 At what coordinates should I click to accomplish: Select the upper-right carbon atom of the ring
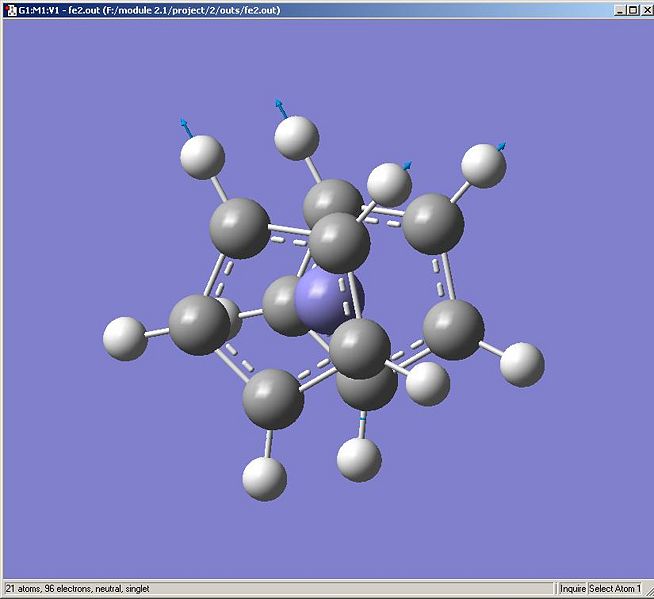(x=433, y=224)
